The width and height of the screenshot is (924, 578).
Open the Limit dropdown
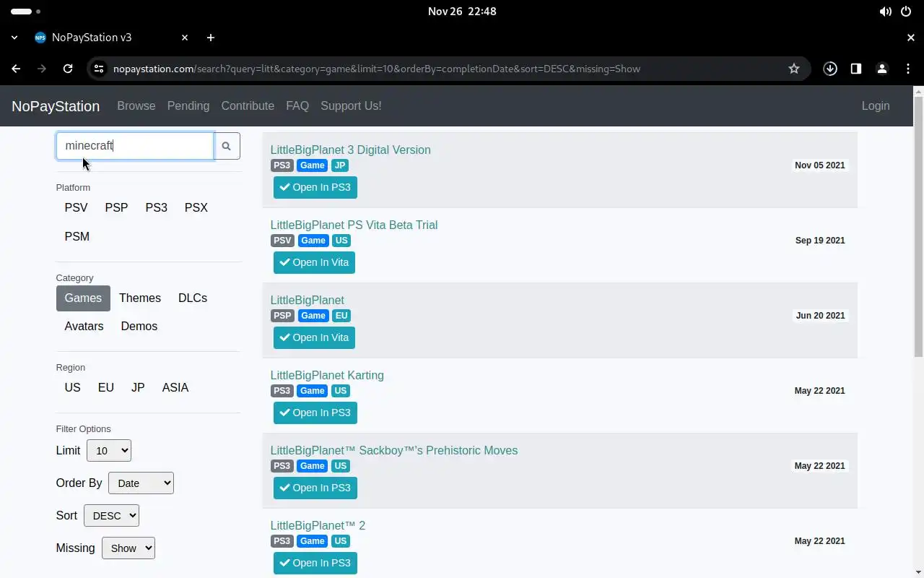[109, 451]
